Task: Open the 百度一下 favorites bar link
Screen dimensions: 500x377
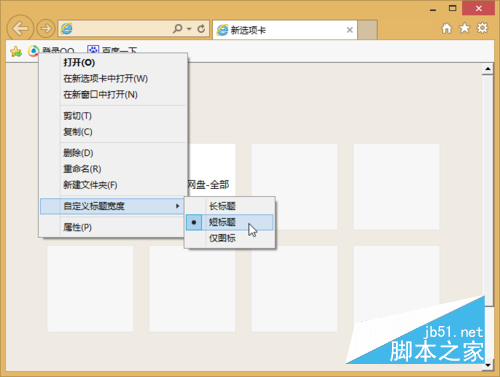Action: click(x=112, y=50)
